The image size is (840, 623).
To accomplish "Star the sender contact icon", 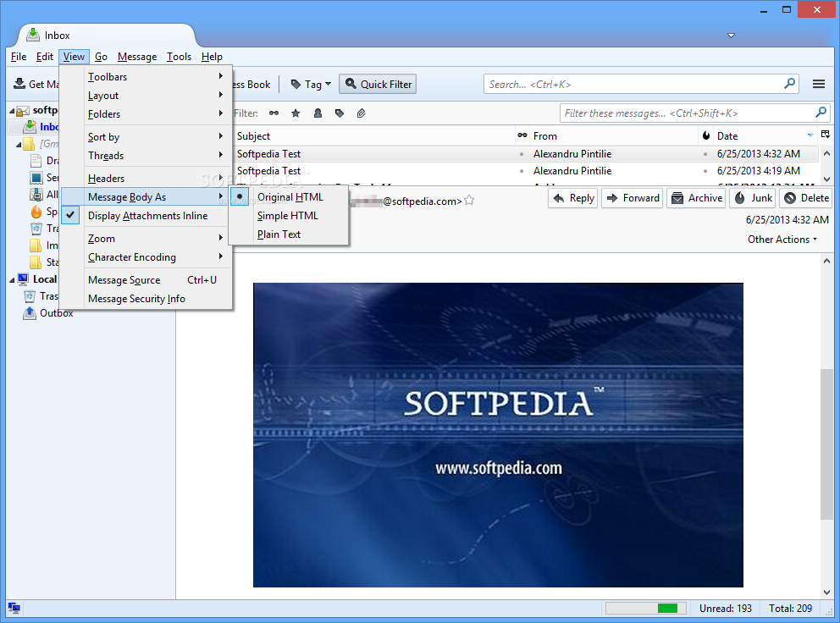I will click(469, 201).
